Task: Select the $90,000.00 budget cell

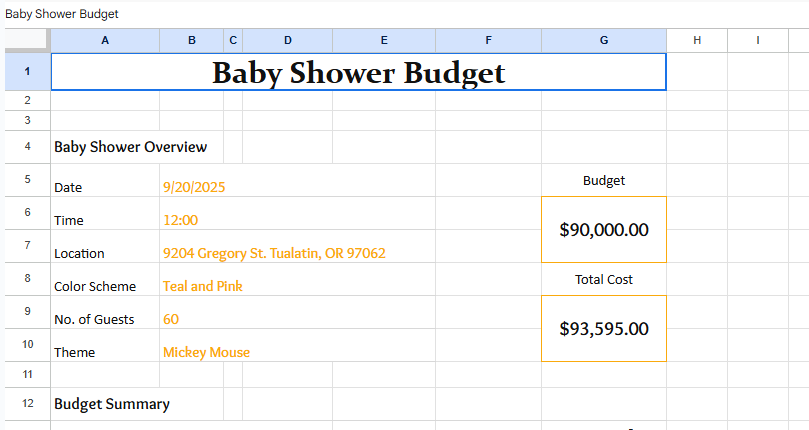Action: [603, 229]
